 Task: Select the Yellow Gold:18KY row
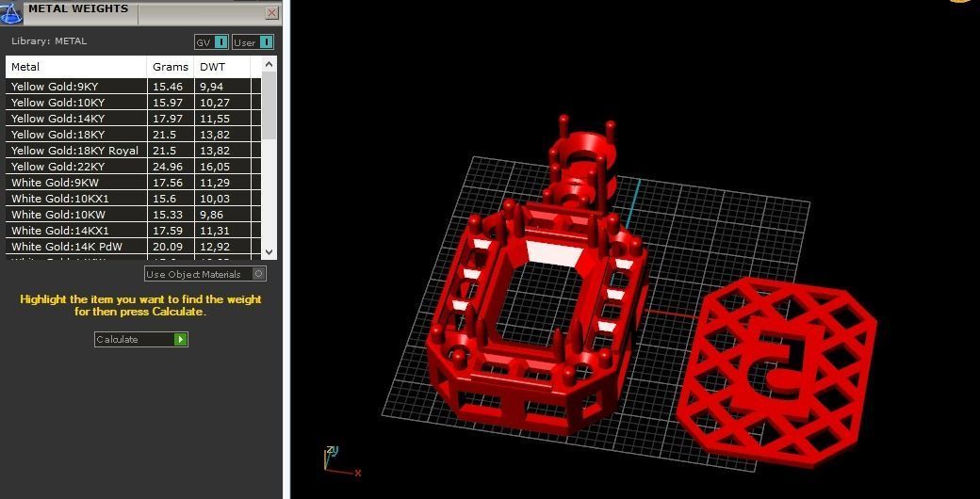pos(133,135)
